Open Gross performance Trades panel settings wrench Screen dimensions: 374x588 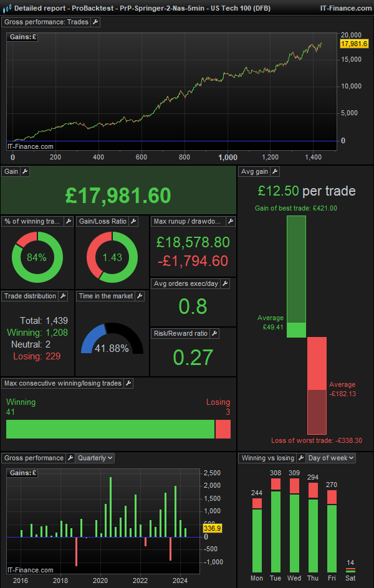[x=95, y=22]
